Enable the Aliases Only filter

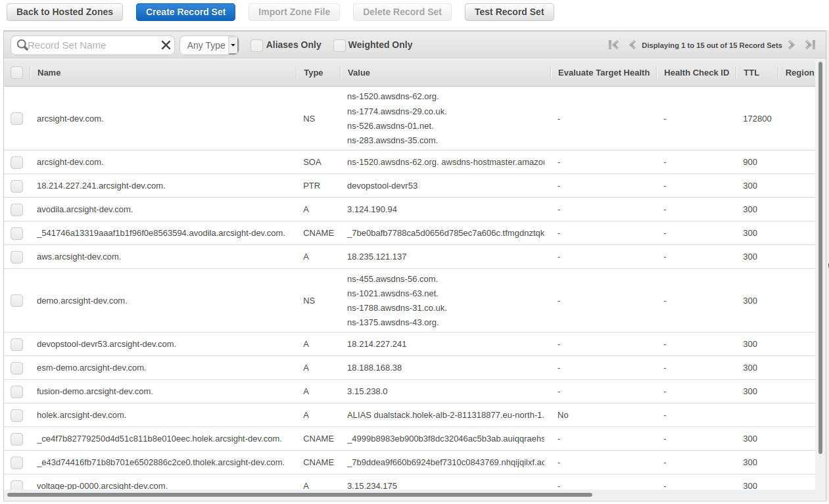point(257,45)
